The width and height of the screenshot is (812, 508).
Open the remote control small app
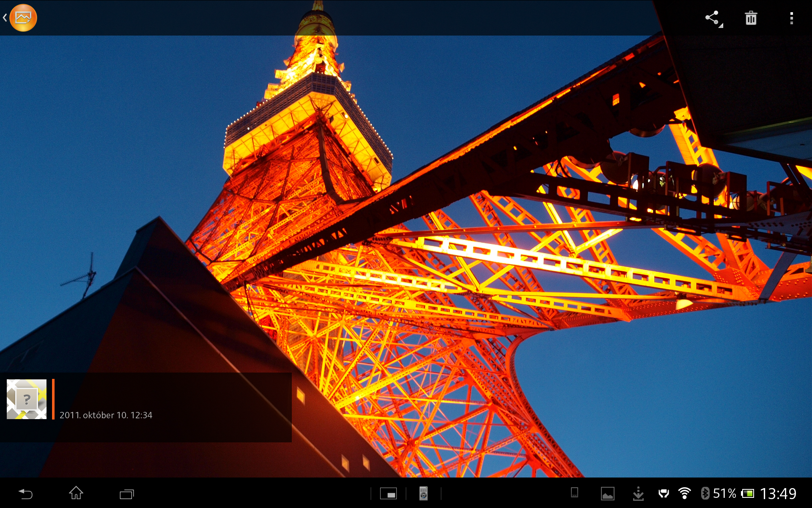pyautogui.click(x=423, y=494)
